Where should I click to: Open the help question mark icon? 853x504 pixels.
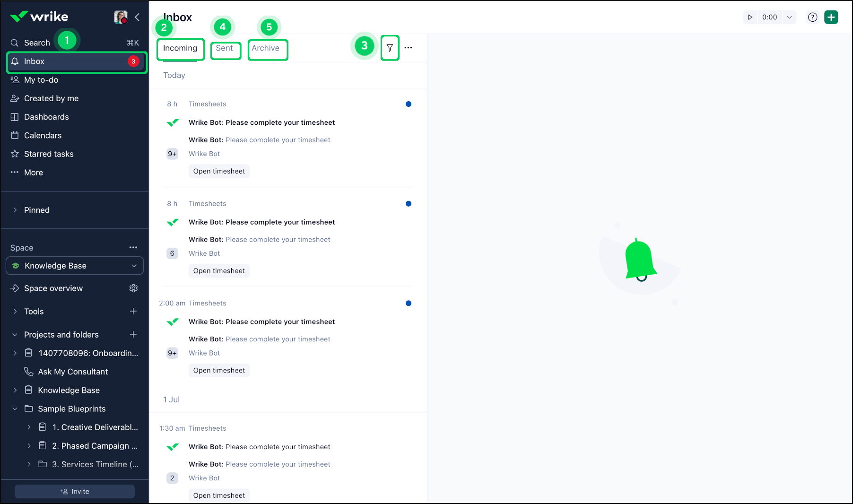click(x=812, y=17)
